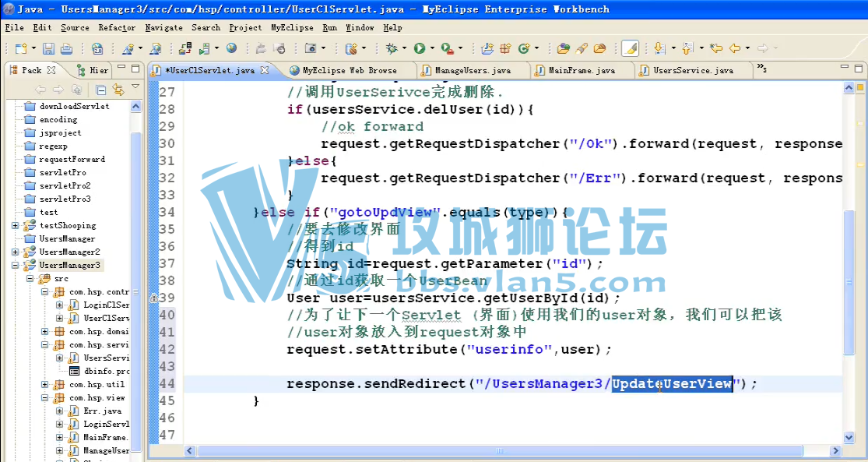Image resolution: width=868 pixels, height=462 pixels.
Task: Expand the Err.java tree node
Action: (59, 411)
